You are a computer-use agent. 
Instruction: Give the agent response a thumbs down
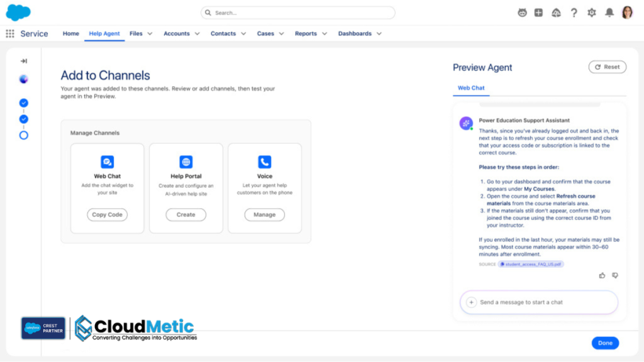coord(615,275)
